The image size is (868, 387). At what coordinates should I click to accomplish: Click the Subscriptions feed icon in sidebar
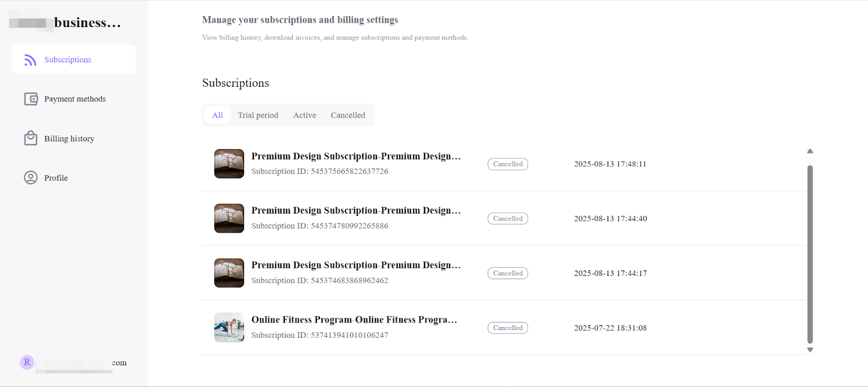pyautogui.click(x=30, y=60)
